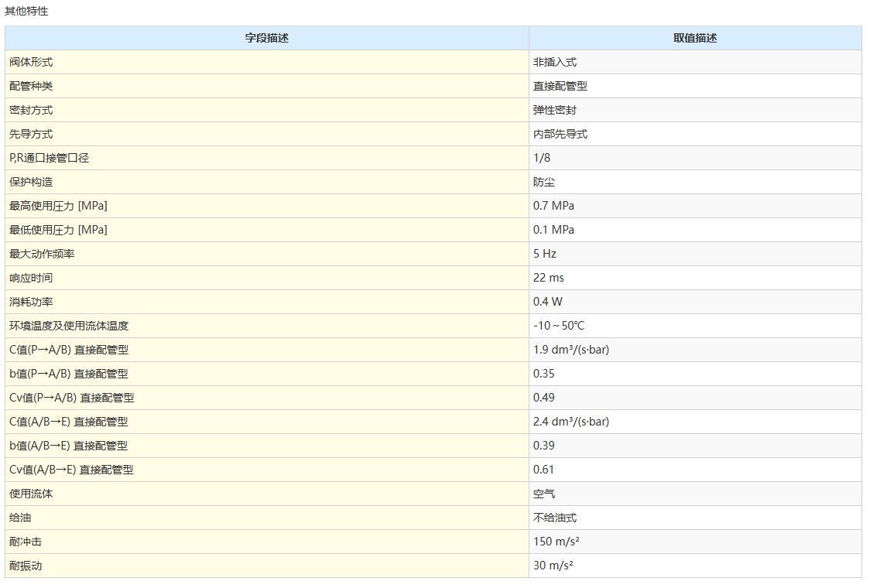Viewport: 870px width, 588px height.
Task: Click the 0.4 W power value
Action: tap(547, 302)
